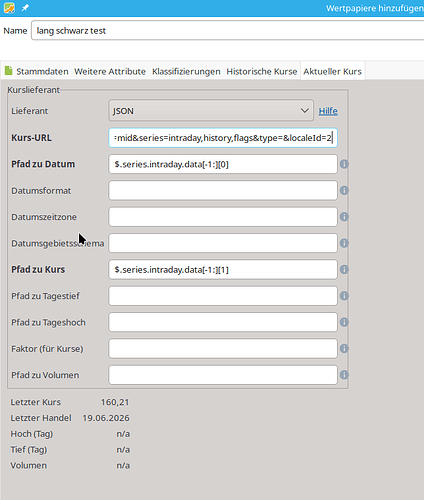Viewport: 424px width, 500px height.
Task: Open the Lieferant JSON dropdown
Action: pos(211,111)
